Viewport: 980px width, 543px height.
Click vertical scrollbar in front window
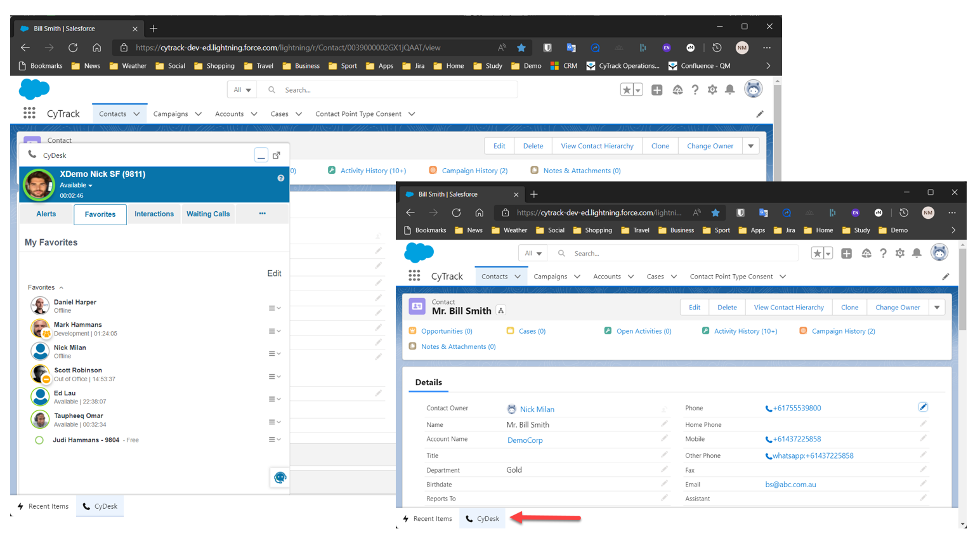(962, 289)
